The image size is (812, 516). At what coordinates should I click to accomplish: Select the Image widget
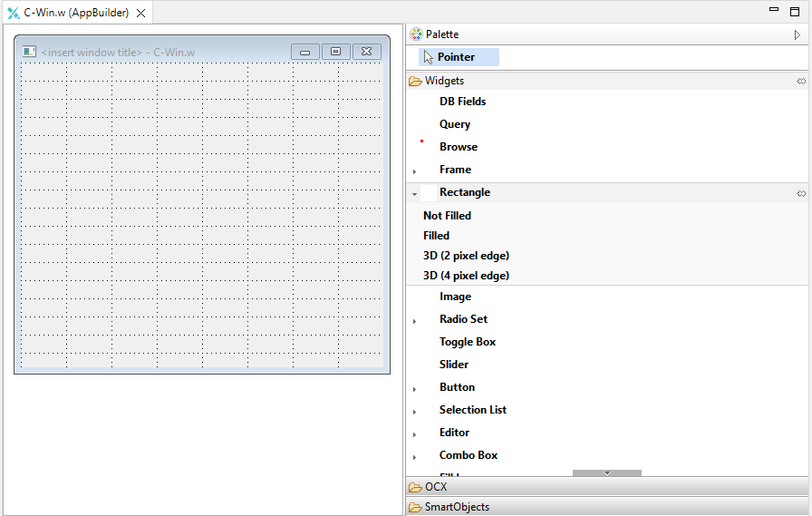455,297
